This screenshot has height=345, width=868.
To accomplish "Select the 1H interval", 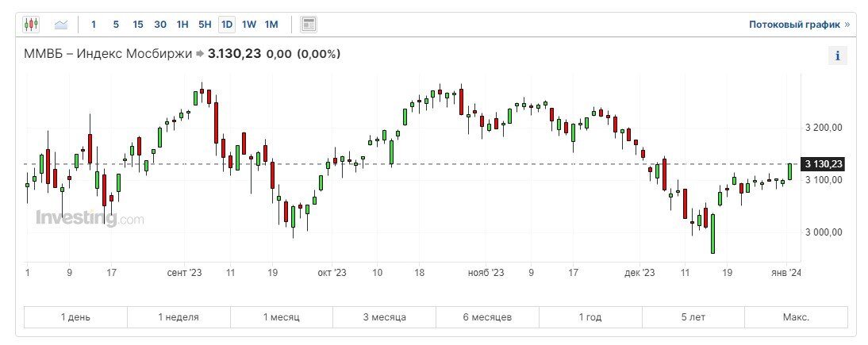I will (x=182, y=25).
